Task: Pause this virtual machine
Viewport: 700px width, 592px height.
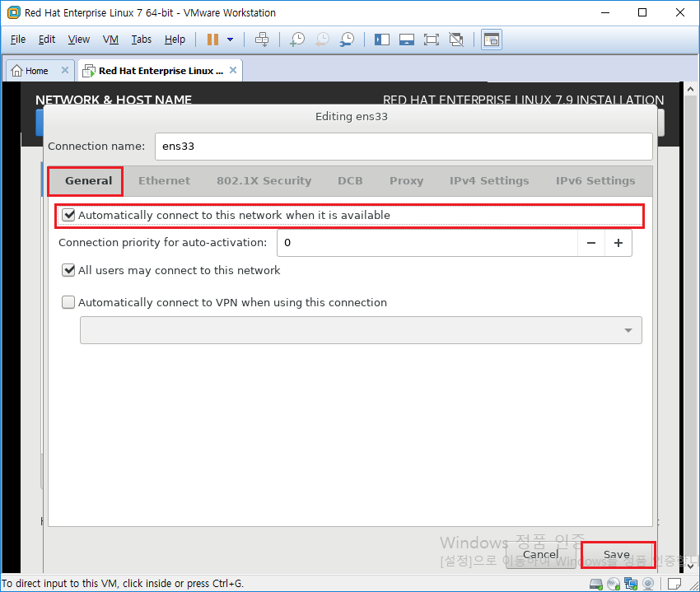Action: [x=212, y=40]
